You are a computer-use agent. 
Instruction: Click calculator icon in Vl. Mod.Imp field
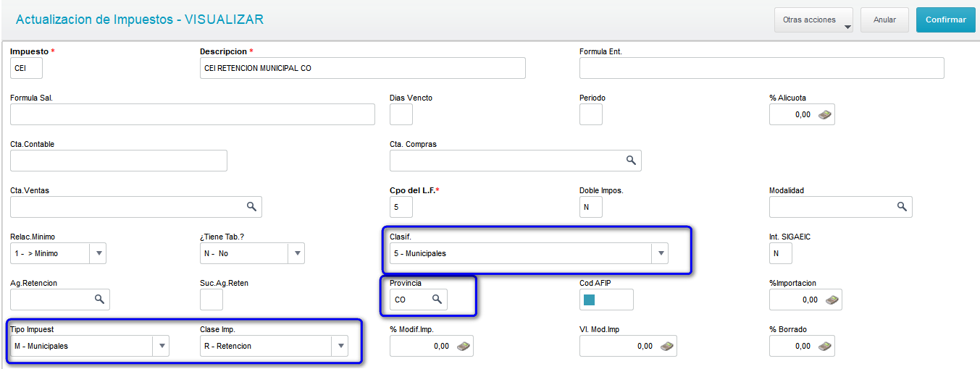coord(666,346)
